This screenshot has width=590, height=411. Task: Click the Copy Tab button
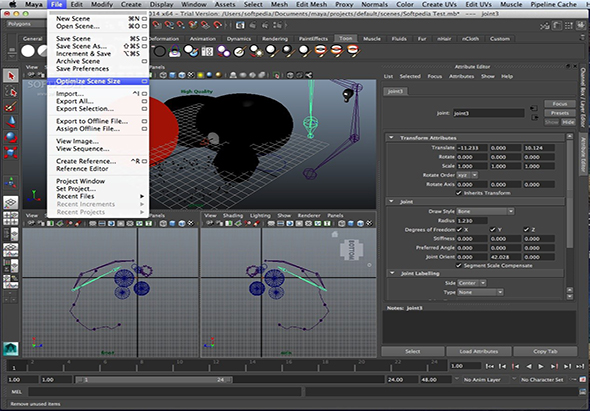click(x=545, y=352)
